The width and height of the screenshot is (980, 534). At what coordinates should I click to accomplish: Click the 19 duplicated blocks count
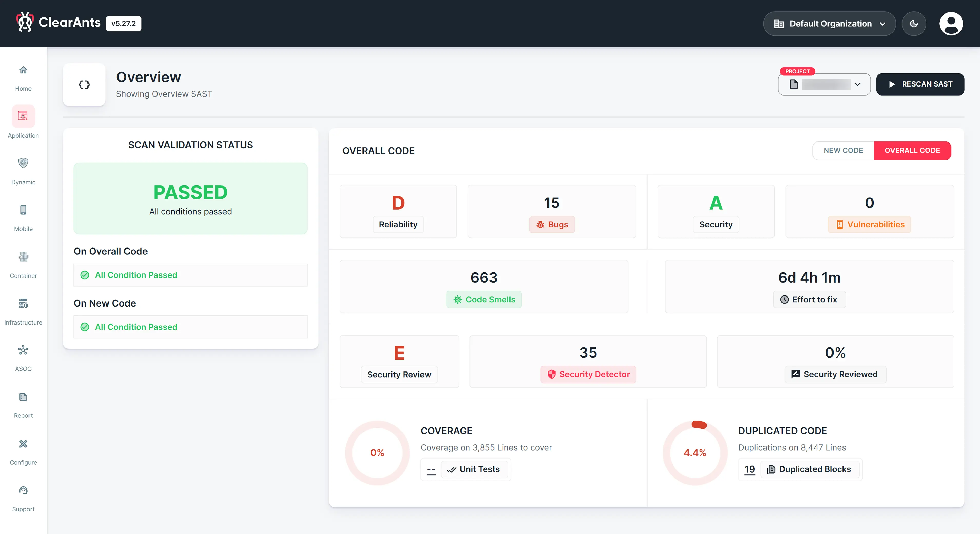pyautogui.click(x=749, y=469)
